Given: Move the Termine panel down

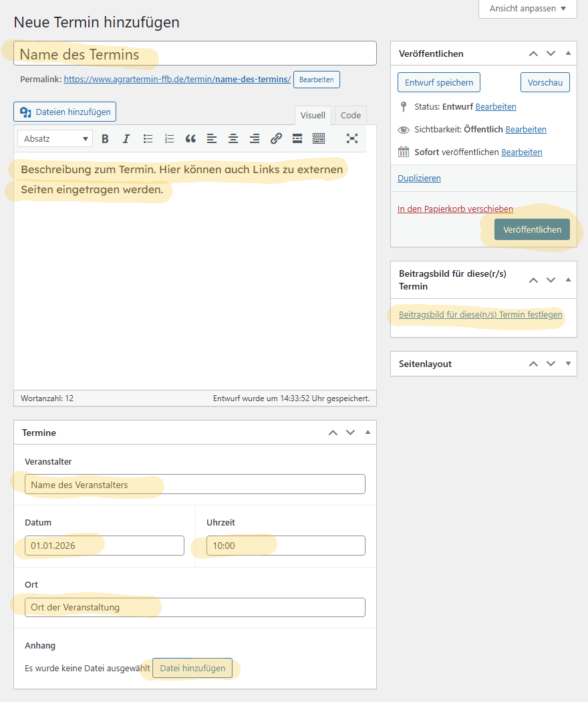Looking at the screenshot, I should (350, 433).
